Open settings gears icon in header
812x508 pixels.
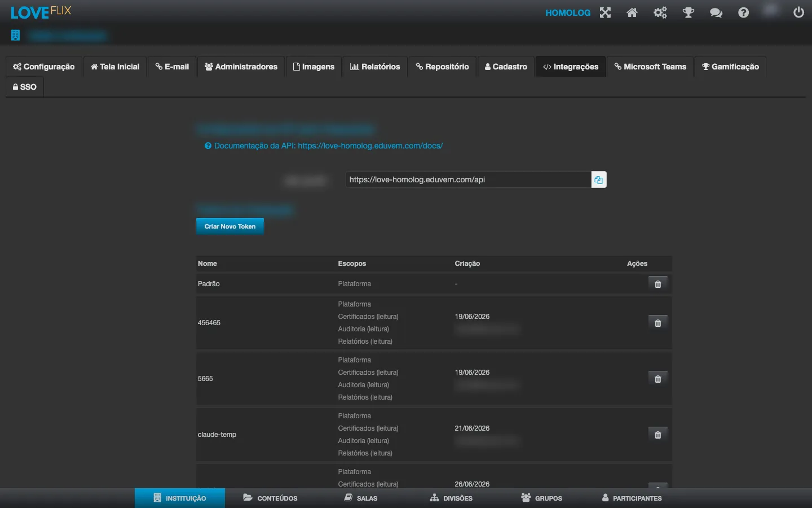point(660,12)
